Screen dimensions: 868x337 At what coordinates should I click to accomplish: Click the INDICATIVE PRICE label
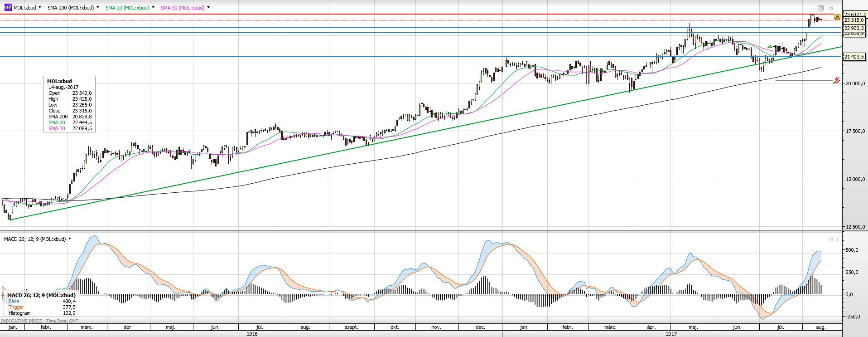[21, 321]
